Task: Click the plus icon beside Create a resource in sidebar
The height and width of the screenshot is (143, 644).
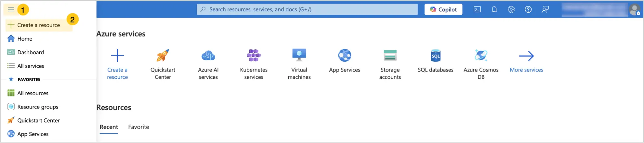Action: 11,25
